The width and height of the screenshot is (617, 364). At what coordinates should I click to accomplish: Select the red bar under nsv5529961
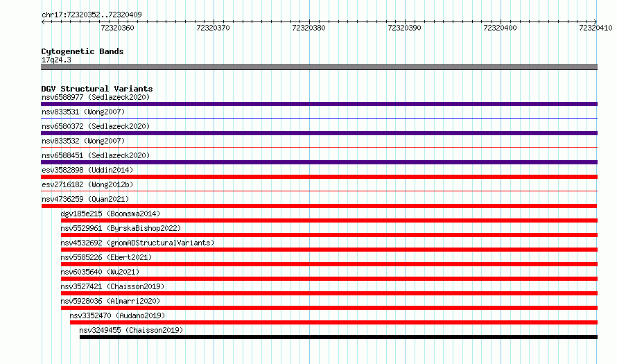pyautogui.click(x=329, y=235)
